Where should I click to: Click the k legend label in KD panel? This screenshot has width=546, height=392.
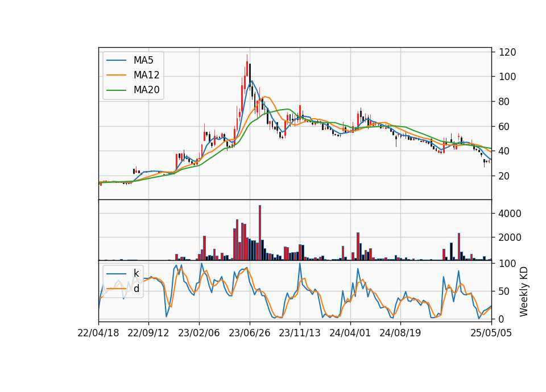point(136,273)
